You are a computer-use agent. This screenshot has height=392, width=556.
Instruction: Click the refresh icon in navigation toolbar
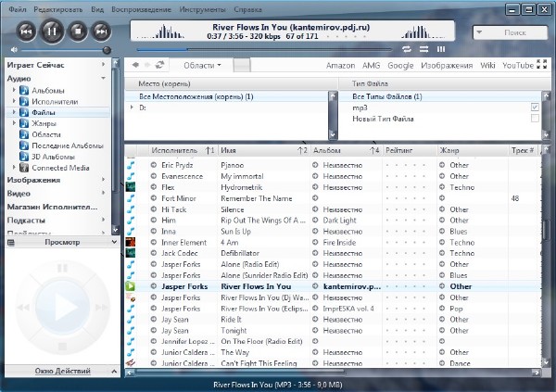(159, 65)
